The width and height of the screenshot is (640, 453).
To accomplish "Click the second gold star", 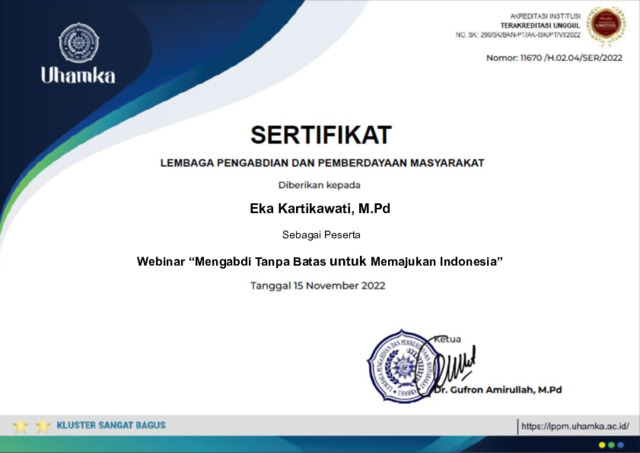I will tap(43, 426).
